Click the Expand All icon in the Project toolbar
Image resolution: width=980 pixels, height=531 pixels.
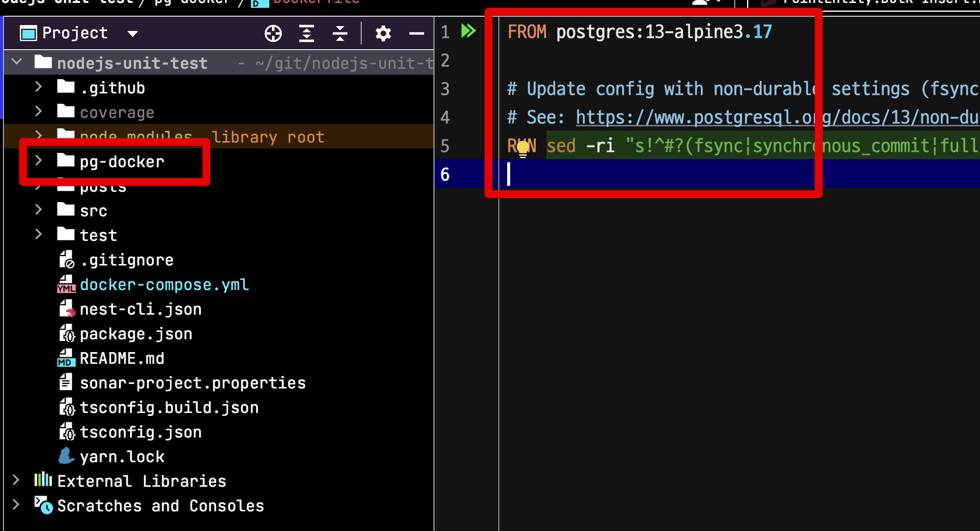(307, 33)
